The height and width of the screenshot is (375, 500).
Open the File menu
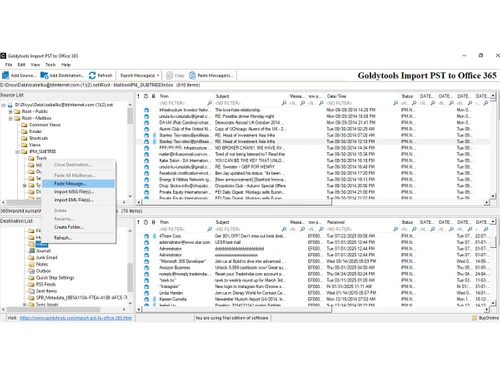click(9, 65)
